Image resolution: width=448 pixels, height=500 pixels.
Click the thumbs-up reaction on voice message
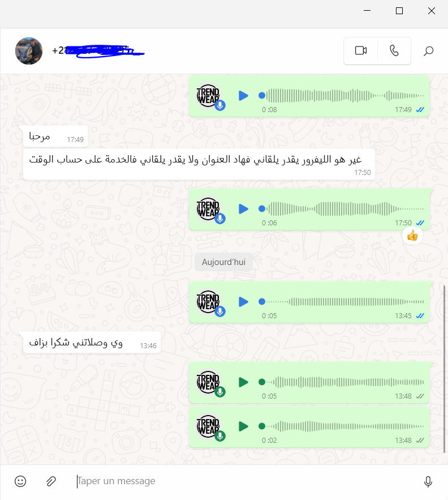[x=412, y=236]
